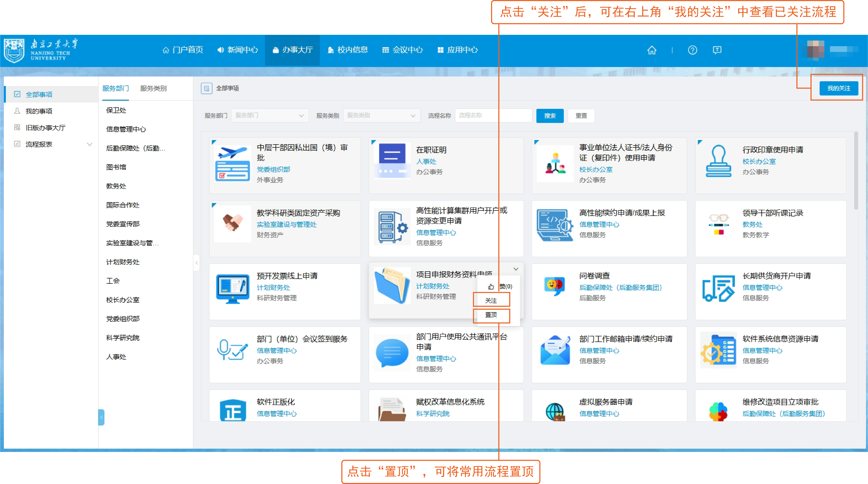Open the 服务部门 filter dropdown
Image resolution: width=868 pixels, height=484 pixels.
point(270,116)
